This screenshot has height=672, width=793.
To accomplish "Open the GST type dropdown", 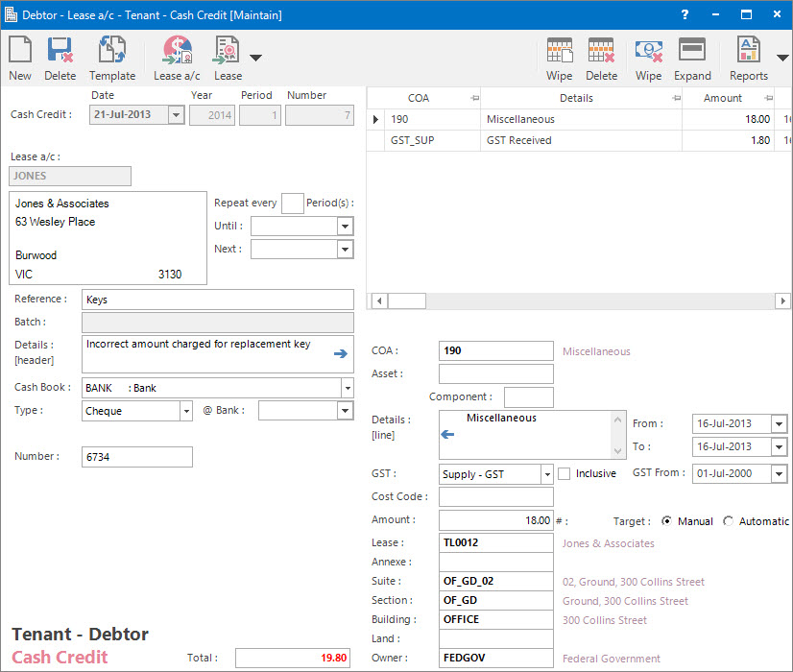I will (546, 474).
